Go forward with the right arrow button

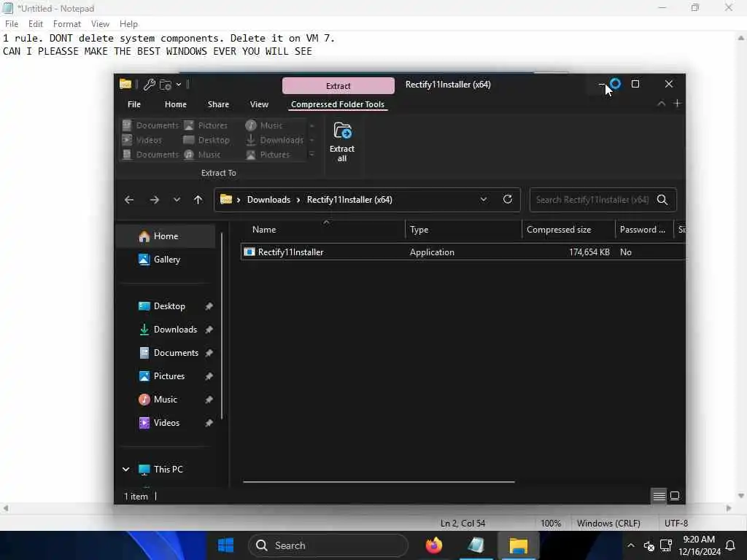pos(155,200)
